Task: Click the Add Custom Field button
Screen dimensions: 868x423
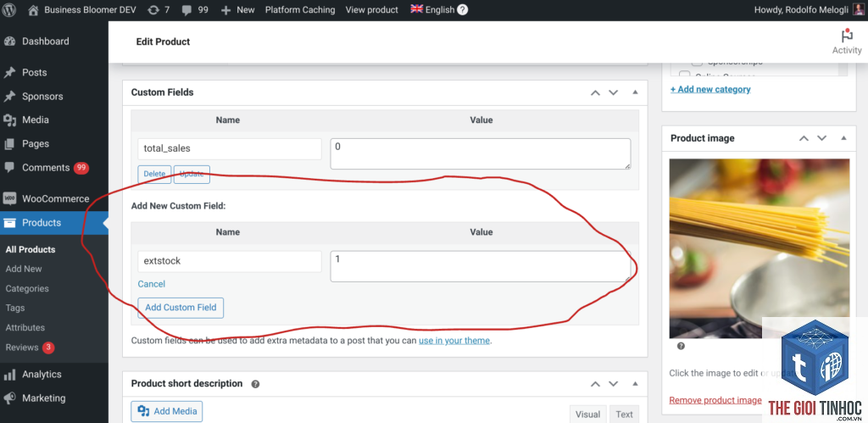Action: click(181, 307)
